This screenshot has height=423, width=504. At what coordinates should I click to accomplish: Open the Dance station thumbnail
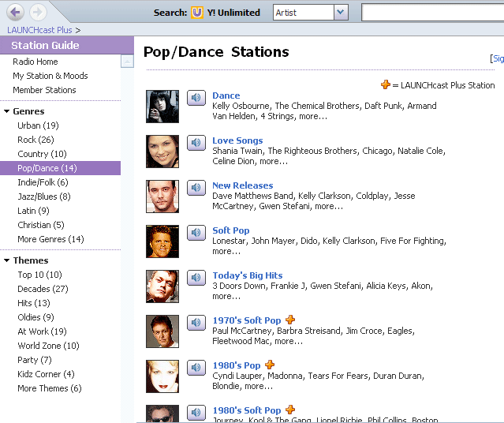(x=162, y=107)
